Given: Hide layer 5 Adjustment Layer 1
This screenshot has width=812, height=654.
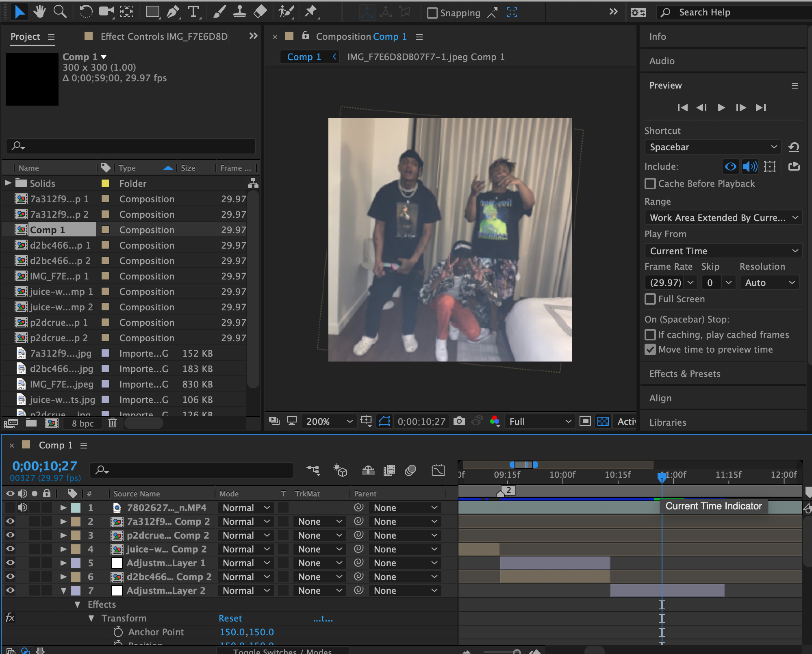Looking at the screenshot, I should click(x=10, y=563).
